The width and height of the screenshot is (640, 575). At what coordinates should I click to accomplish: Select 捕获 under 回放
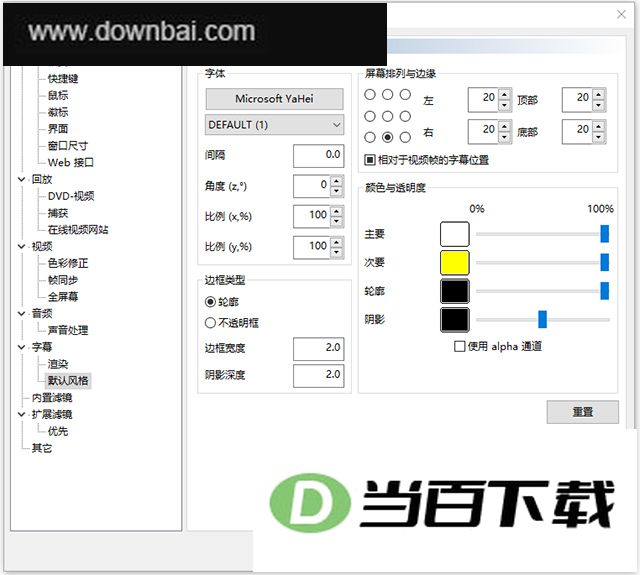tap(58, 213)
